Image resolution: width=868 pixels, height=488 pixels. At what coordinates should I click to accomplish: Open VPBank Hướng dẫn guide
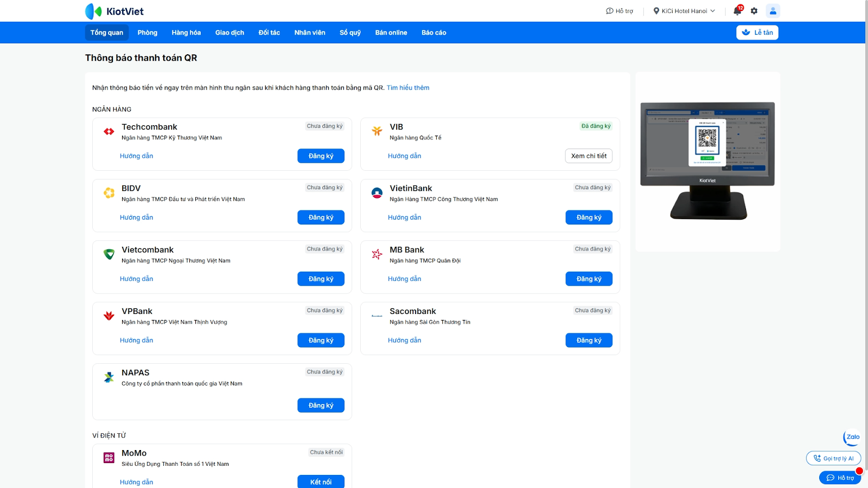137,341
